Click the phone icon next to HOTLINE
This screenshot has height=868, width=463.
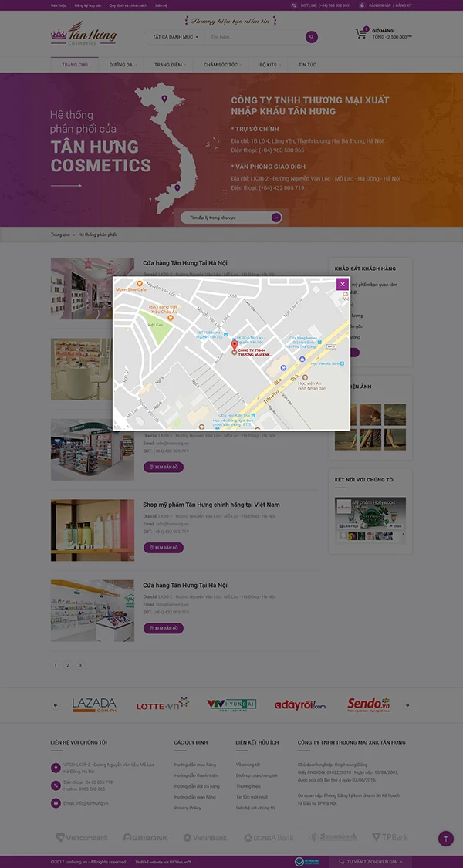[294, 5]
